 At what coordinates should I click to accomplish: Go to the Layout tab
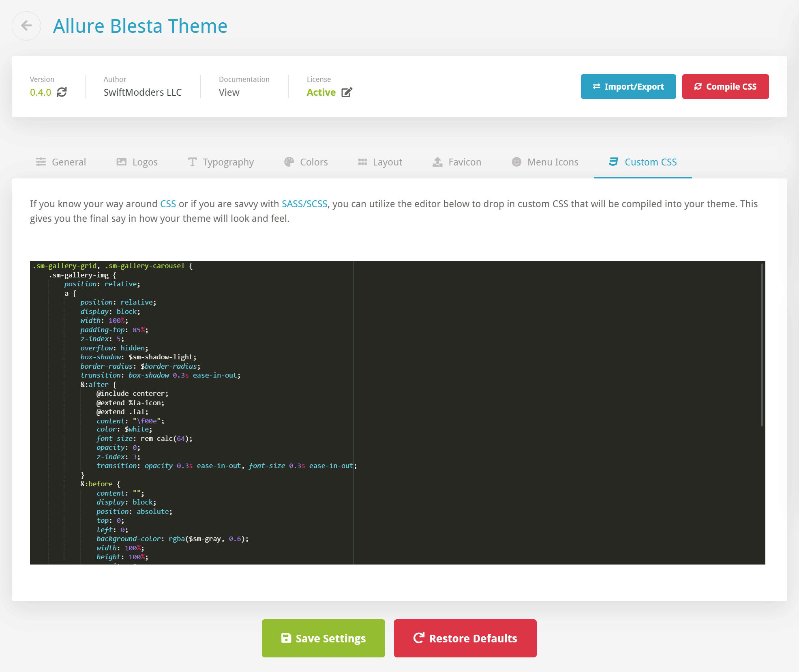click(380, 162)
